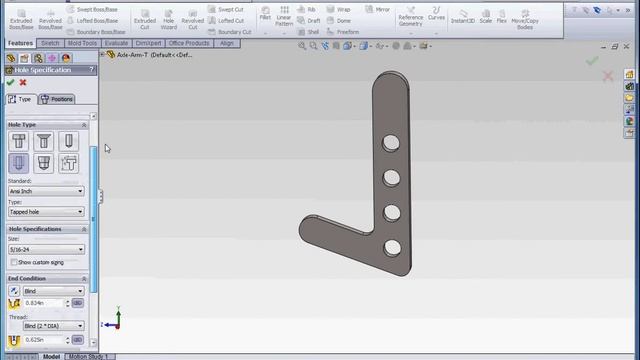This screenshot has height=360, width=640.
Task: Toggle automatic depth button beside 0.834in
Action: pos(78,303)
